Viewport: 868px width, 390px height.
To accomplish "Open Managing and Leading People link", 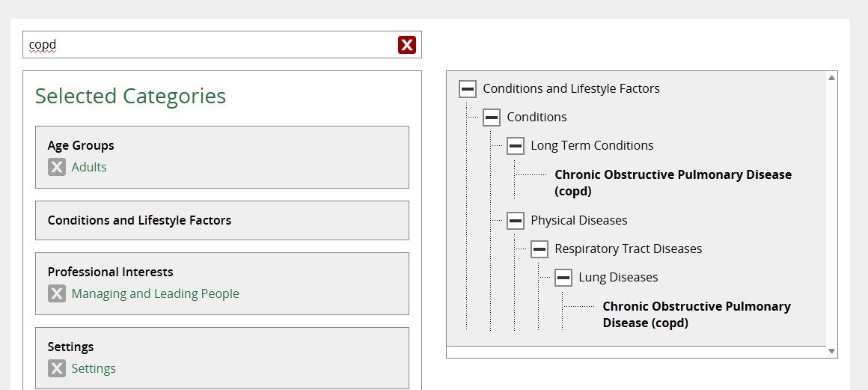I will (155, 293).
